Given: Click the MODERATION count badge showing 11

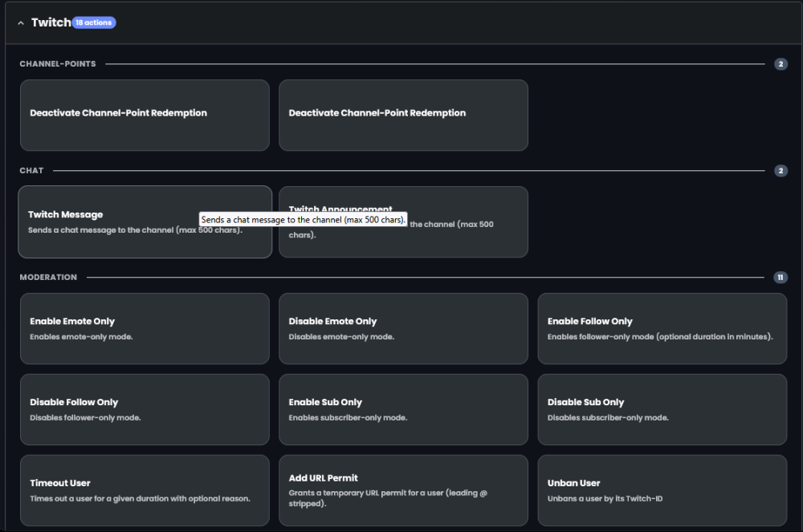Looking at the screenshot, I should [x=781, y=278].
